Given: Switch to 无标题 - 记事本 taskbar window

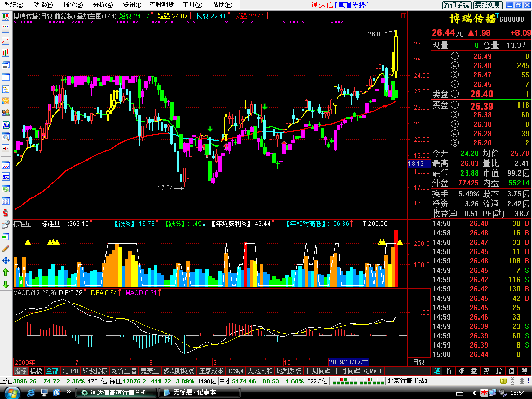Looking at the screenshot, I should point(199,393).
